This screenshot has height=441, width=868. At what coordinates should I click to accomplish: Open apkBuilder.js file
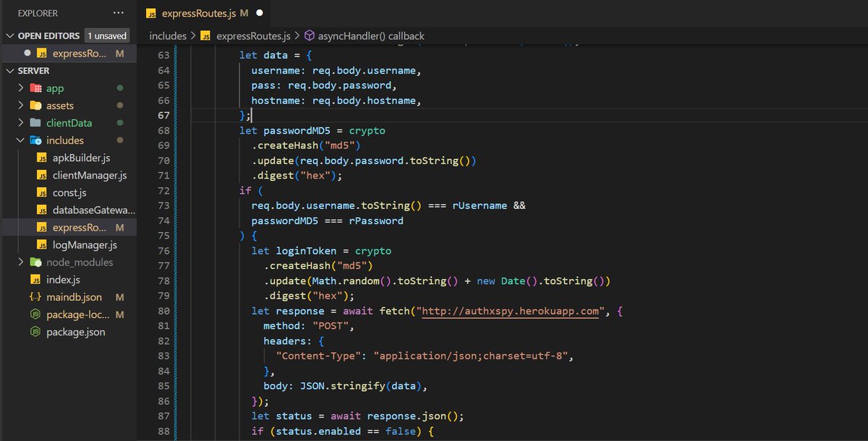coord(81,158)
